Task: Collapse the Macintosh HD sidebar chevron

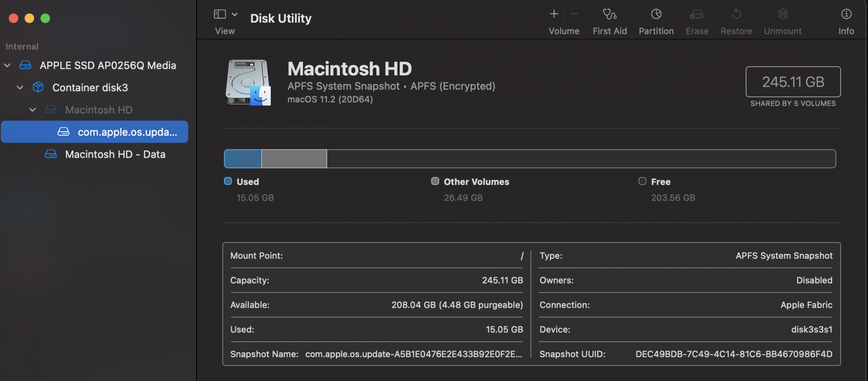Action: pyautogui.click(x=33, y=110)
